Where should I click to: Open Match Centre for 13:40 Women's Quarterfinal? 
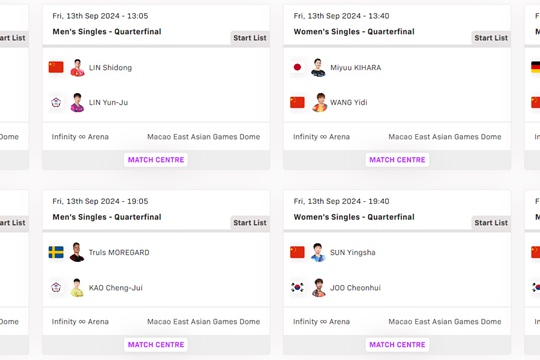click(397, 160)
